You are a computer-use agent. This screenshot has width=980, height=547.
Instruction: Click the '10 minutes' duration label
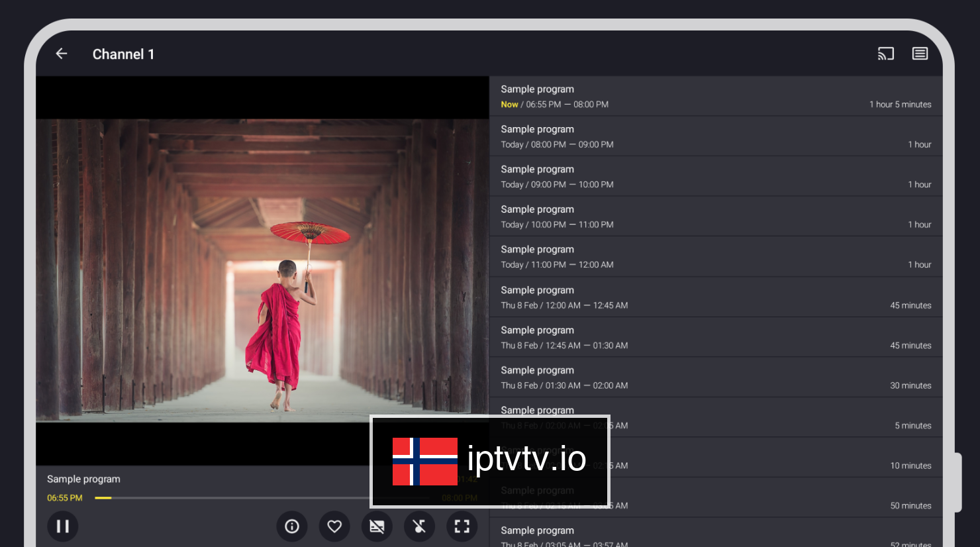pyautogui.click(x=910, y=466)
